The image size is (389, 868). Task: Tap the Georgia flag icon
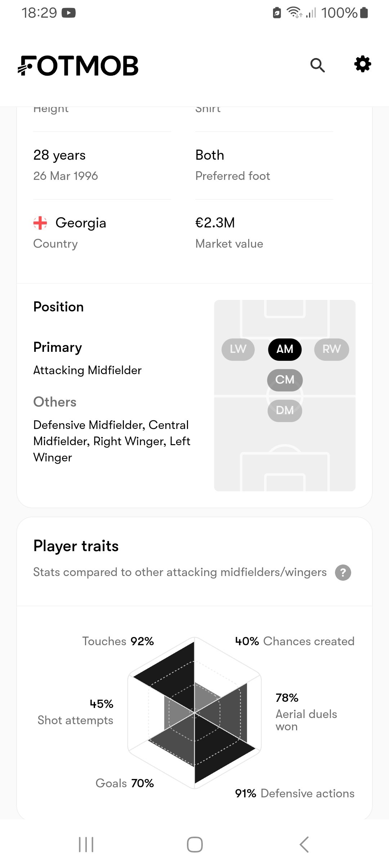click(x=40, y=223)
